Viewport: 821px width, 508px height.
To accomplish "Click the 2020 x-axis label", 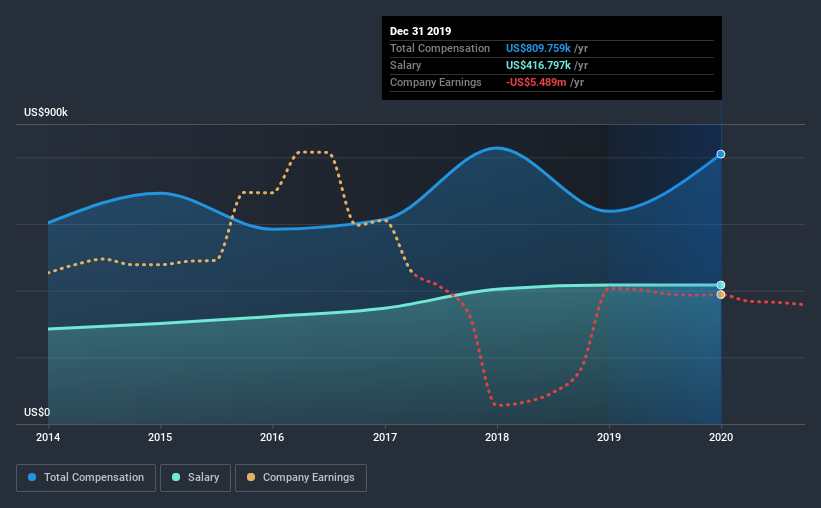I will (x=721, y=437).
